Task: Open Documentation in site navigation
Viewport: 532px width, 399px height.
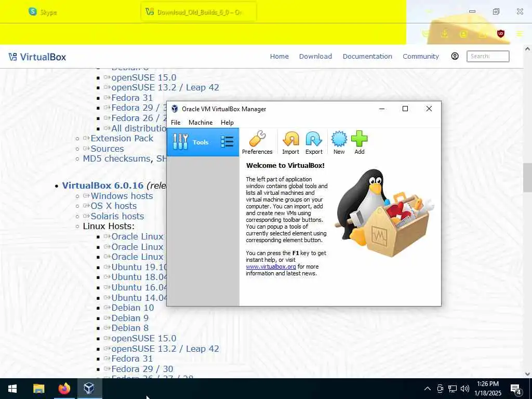Action: click(367, 56)
